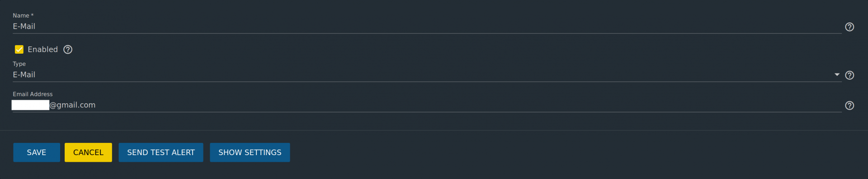The width and height of the screenshot is (868, 179).
Task: Show help for the Type dropdown
Action: coord(849,75)
